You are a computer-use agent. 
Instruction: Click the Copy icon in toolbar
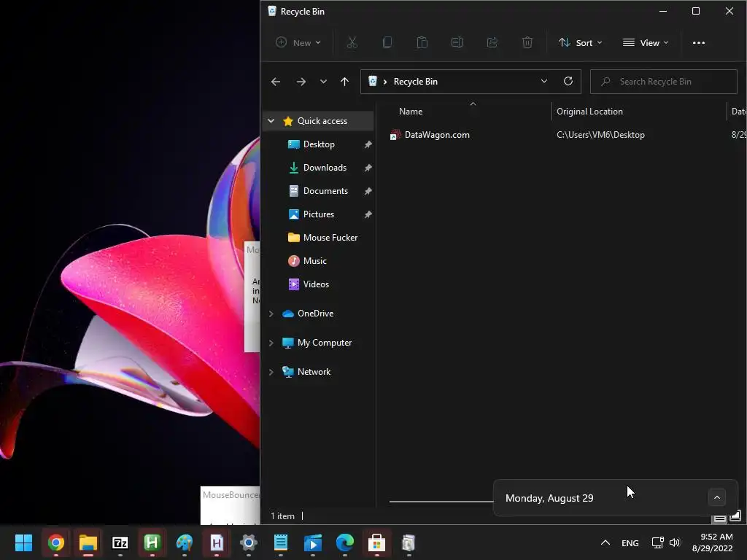[x=387, y=43]
